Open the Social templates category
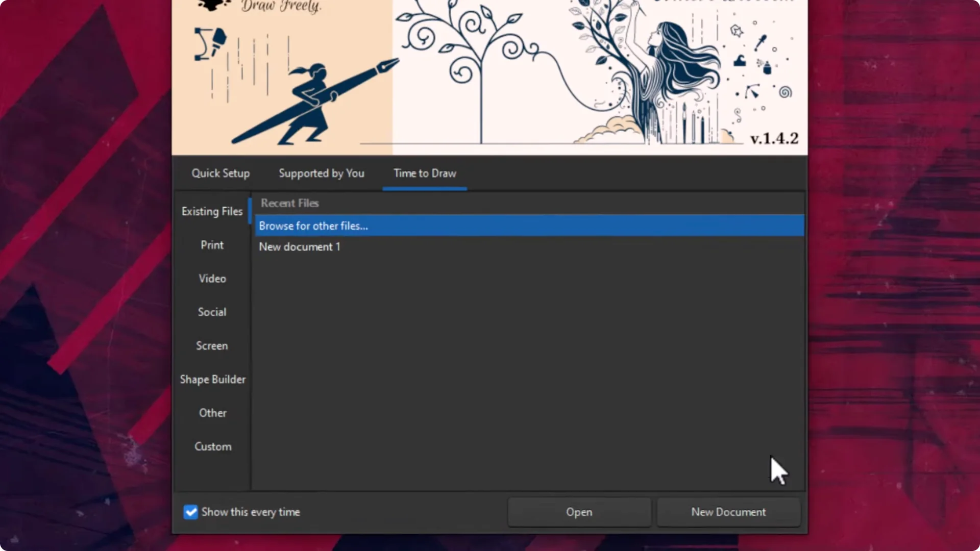This screenshot has height=551, width=980. 211,312
